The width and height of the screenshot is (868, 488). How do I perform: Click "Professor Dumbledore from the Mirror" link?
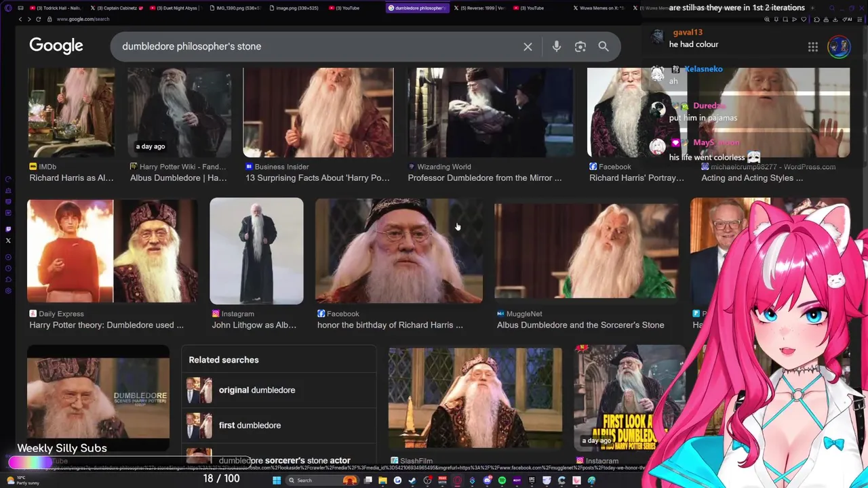click(x=484, y=178)
